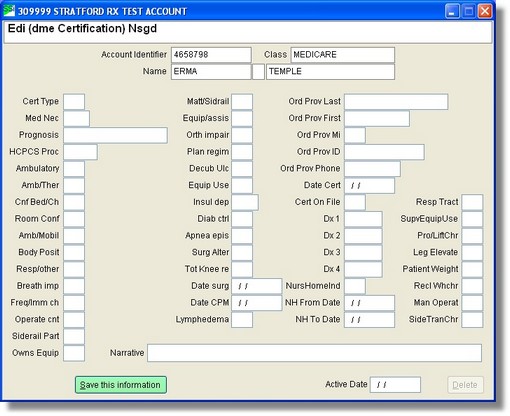The image size is (510, 416).
Task: Focus the Siderail Part field
Action: tap(74, 336)
